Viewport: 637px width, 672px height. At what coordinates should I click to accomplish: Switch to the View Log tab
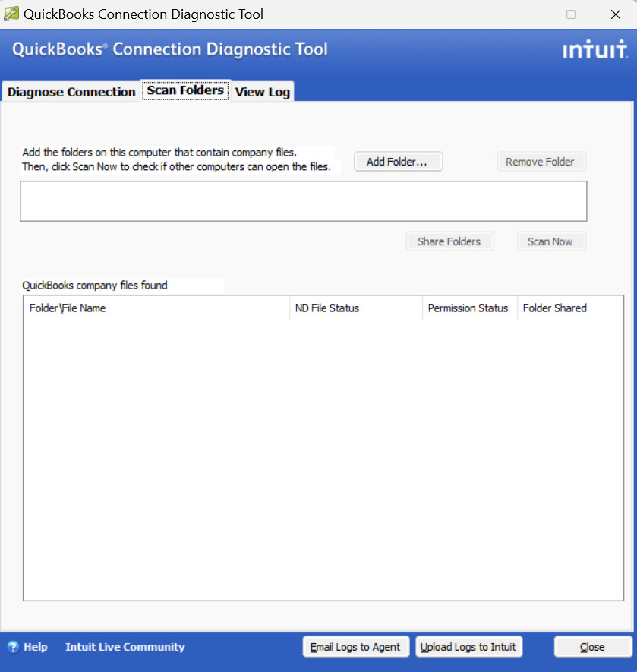[261, 91]
